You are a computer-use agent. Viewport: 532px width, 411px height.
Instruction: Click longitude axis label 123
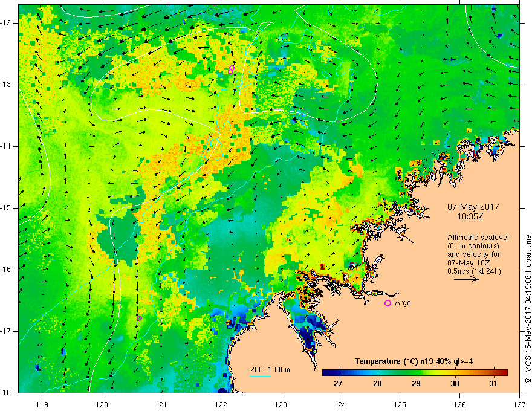[x=281, y=404]
